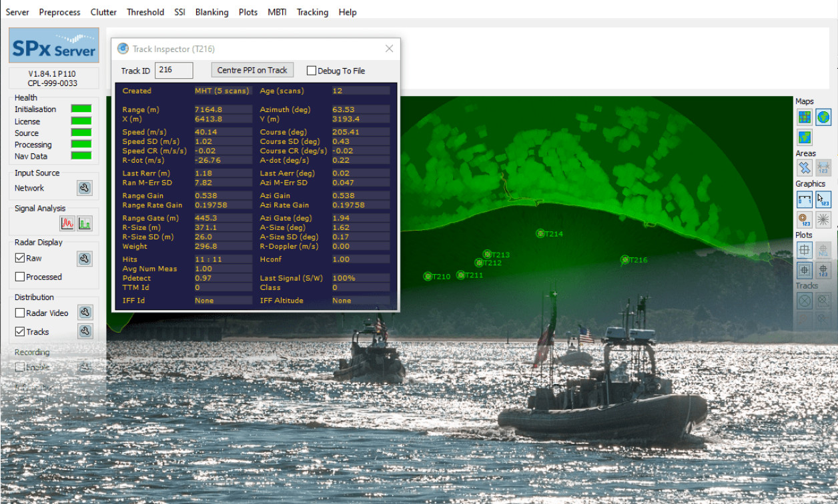The width and height of the screenshot is (838, 504).
Task: Toggle the scale bar graphics icon
Action: [x=805, y=199]
